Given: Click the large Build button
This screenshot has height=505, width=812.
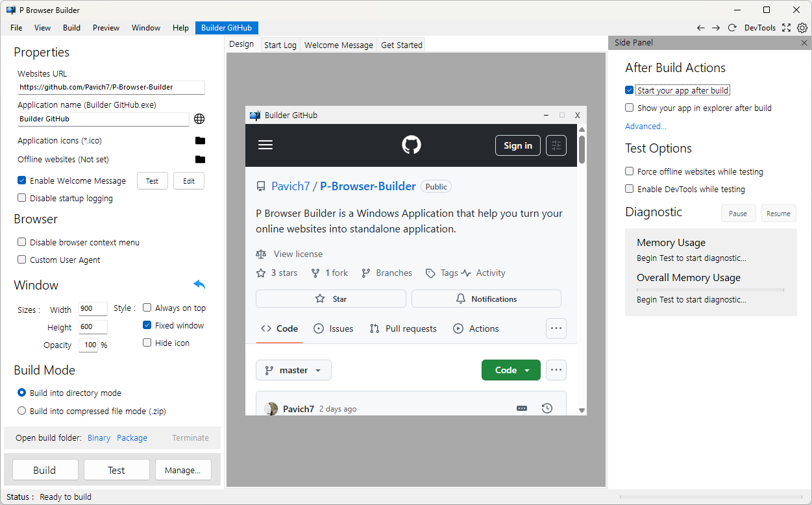Looking at the screenshot, I should (45, 470).
